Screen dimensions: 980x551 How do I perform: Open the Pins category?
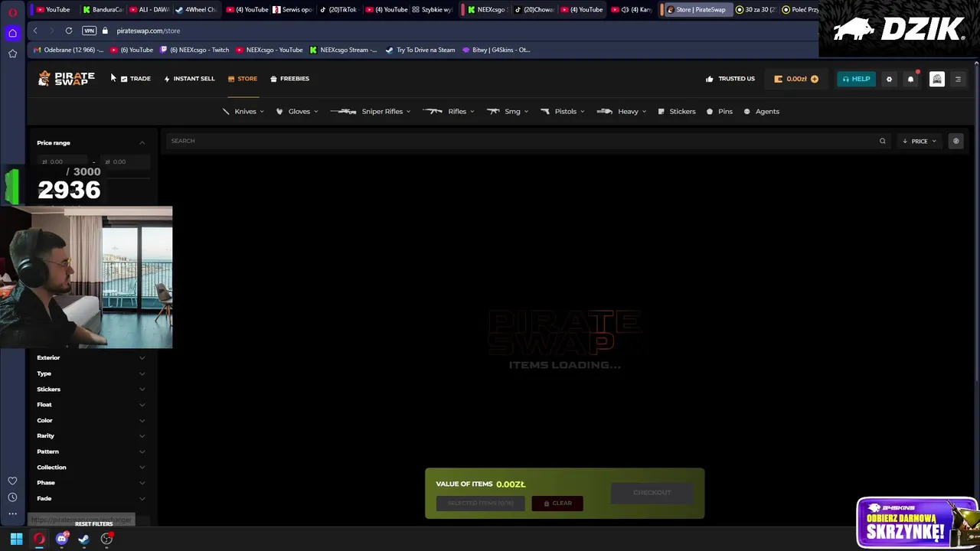[x=720, y=112]
